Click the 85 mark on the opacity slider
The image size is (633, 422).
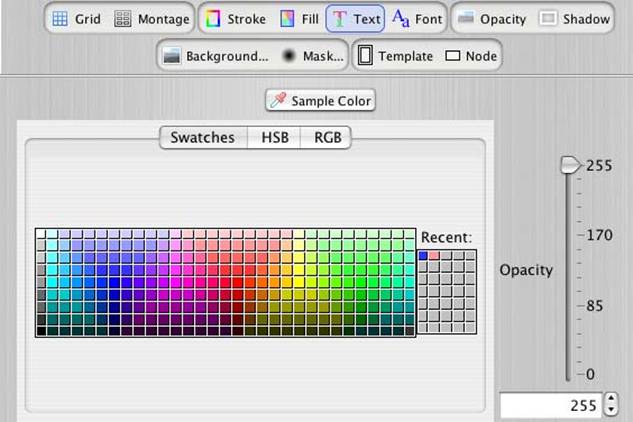[594, 306]
